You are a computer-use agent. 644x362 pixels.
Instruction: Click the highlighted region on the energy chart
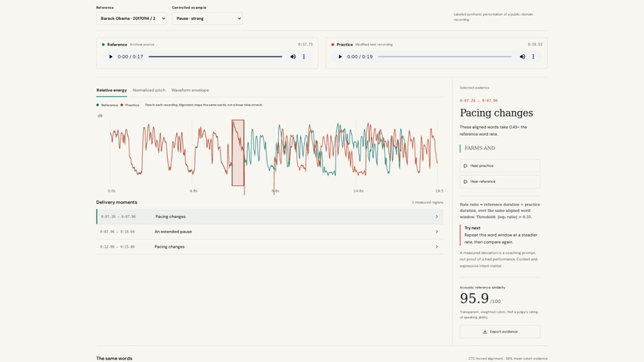238,153
